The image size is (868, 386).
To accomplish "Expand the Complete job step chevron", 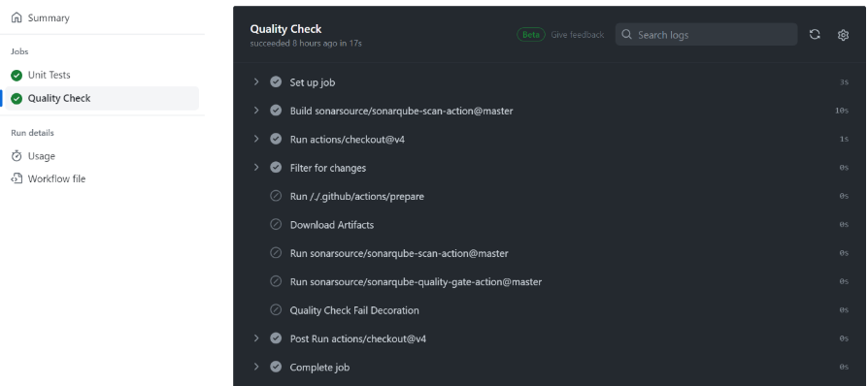I will (x=255, y=367).
